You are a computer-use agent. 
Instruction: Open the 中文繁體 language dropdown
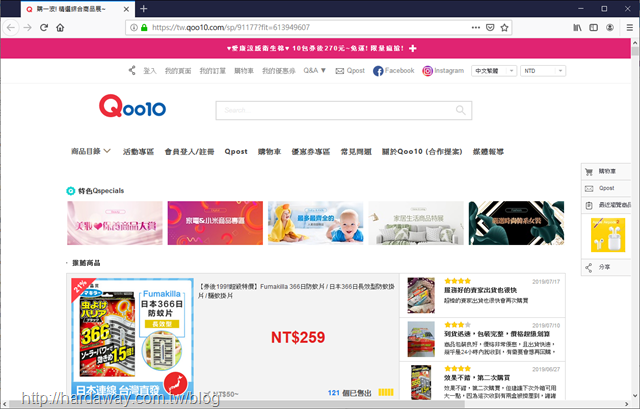[x=494, y=71]
